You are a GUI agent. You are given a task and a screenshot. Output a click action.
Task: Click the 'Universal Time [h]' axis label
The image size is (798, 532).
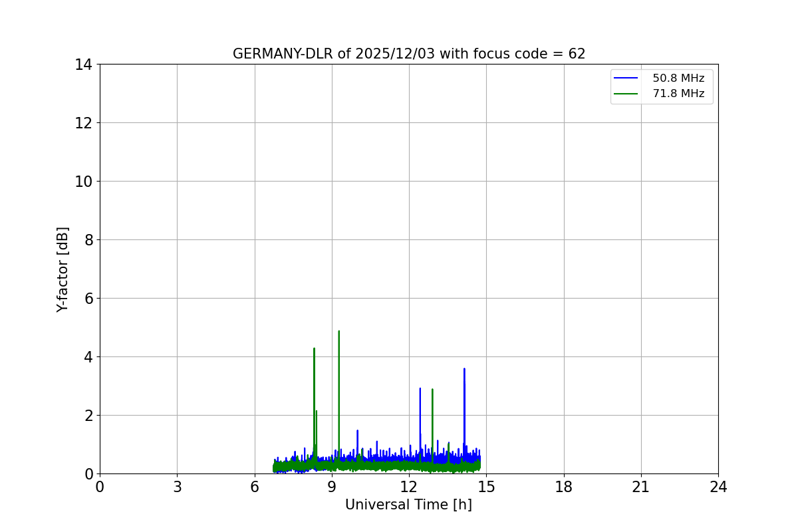pyautogui.click(x=408, y=505)
